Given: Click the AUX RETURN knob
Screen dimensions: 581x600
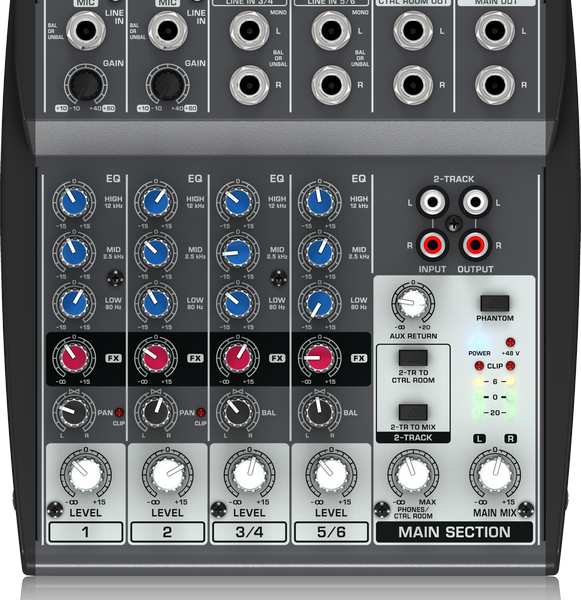Looking at the screenshot, I should click(x=413, y=303).
